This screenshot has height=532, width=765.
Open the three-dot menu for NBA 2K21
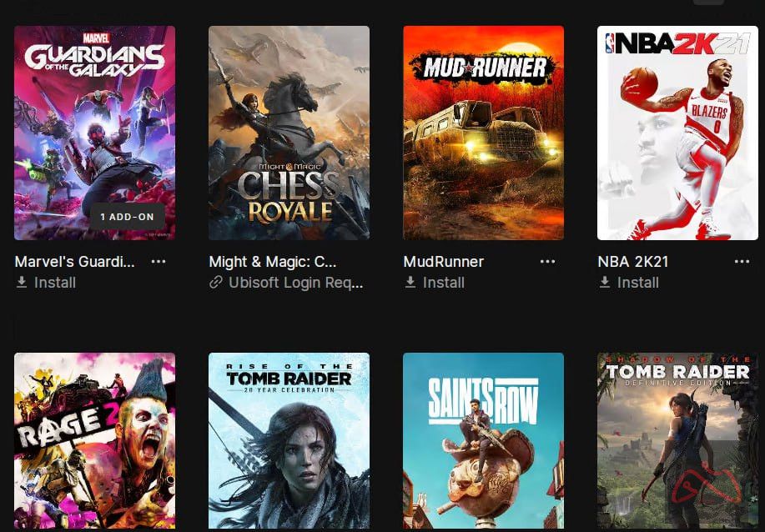pyautogui.click(x=742, y=262)
